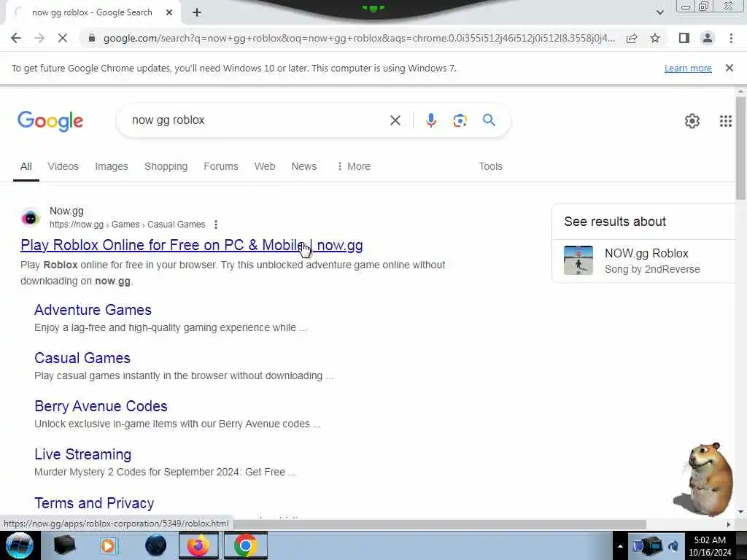Image resolution: width=747 pixels, height=560 pixels.
Task: Open the Firefox taskbar icon
Action: 198,545
